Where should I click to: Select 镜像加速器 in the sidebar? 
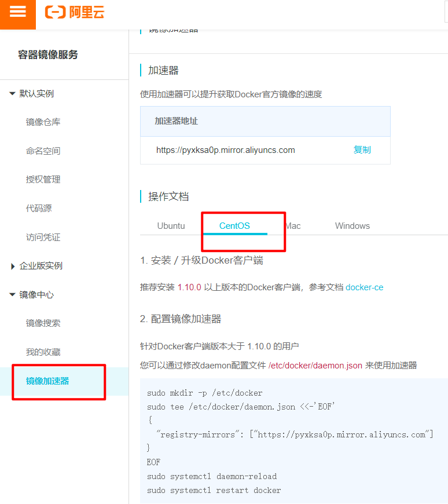pos(47,381)
